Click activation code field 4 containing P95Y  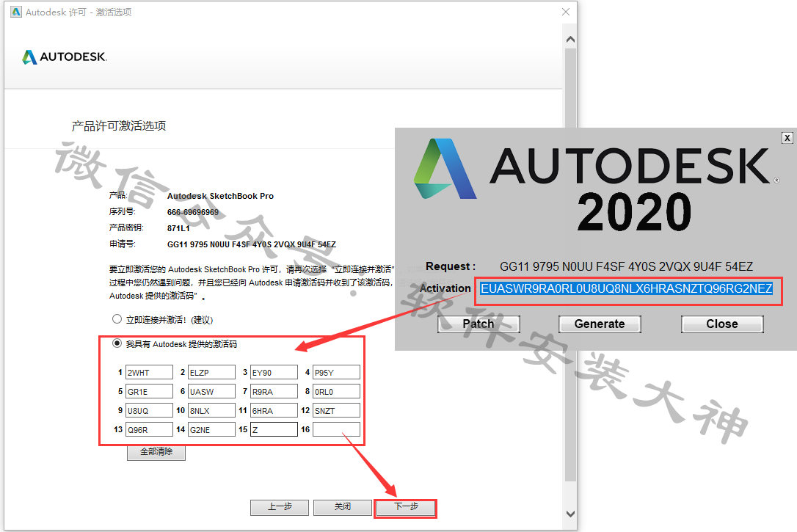pyautogui.click(x=337, y=373)
